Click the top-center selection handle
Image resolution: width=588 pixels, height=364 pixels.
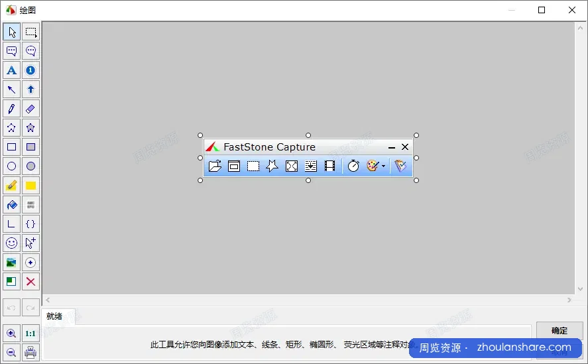pos(308,135)
